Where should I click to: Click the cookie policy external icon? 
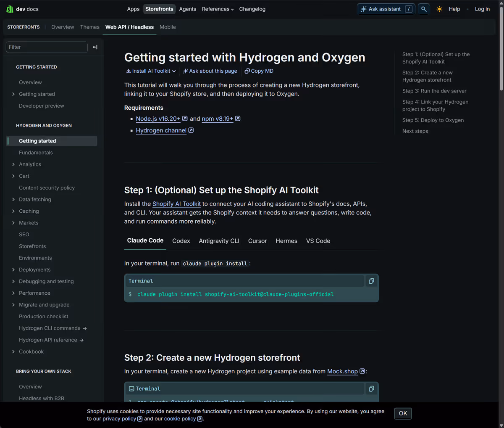click(200, 419)
